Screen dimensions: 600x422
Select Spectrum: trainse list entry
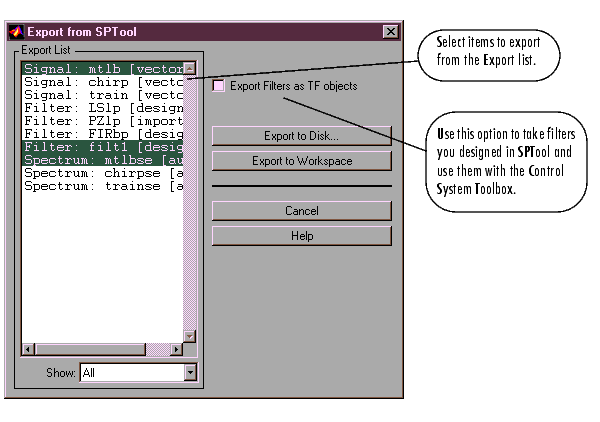click(x=103, y=186)
